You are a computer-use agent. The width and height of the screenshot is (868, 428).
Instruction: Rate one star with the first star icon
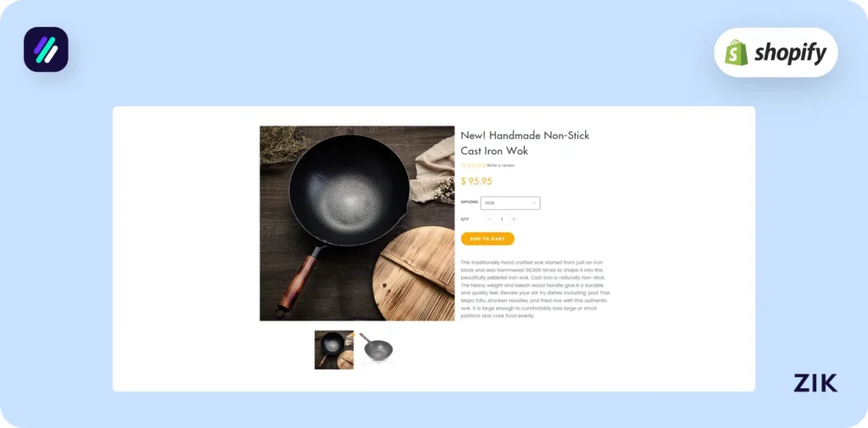pos(464,165)
